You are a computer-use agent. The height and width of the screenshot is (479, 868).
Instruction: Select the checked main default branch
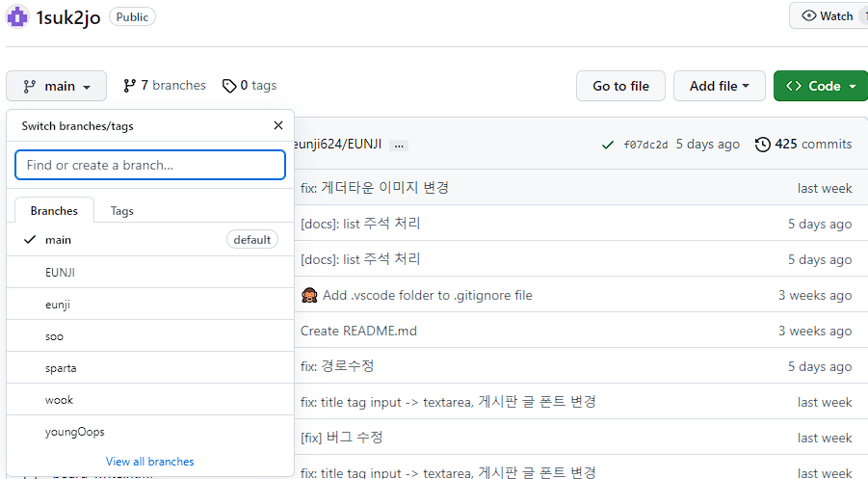click(150, 240)
